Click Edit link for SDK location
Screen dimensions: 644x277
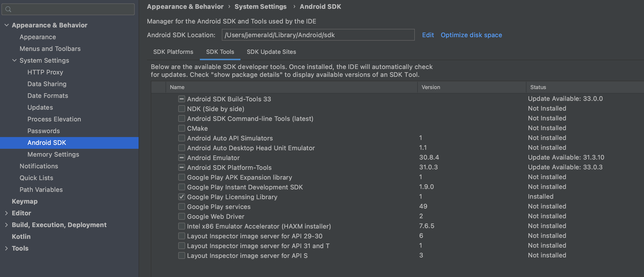tap(428, 35)
